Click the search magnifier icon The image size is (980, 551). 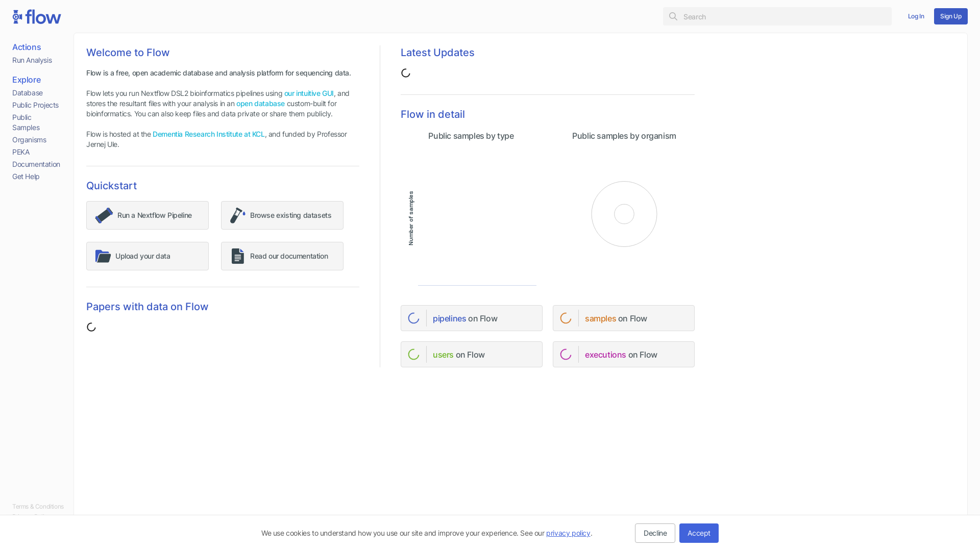pos(673,16)
